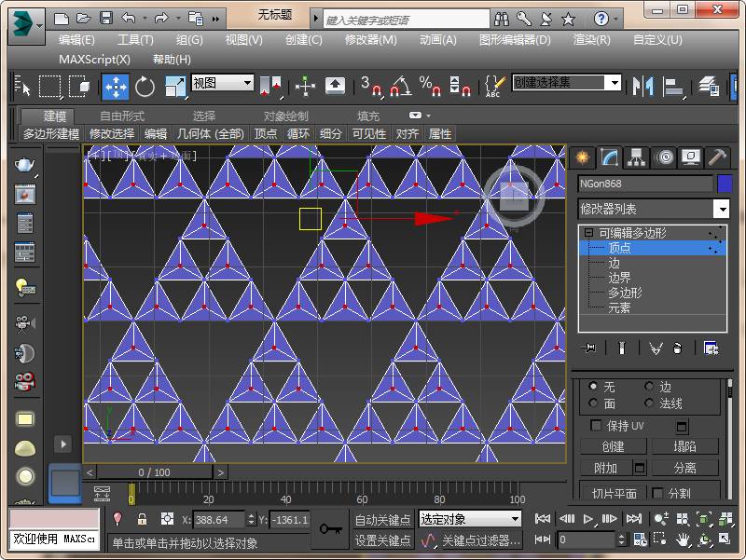
Task: Open 关键点过滤器 key filters
Action: 480,540
